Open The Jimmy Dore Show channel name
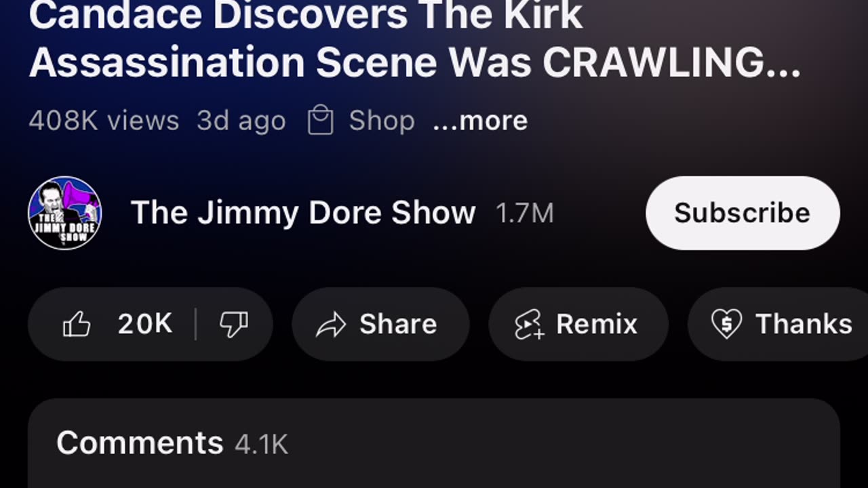 [303, 213]
